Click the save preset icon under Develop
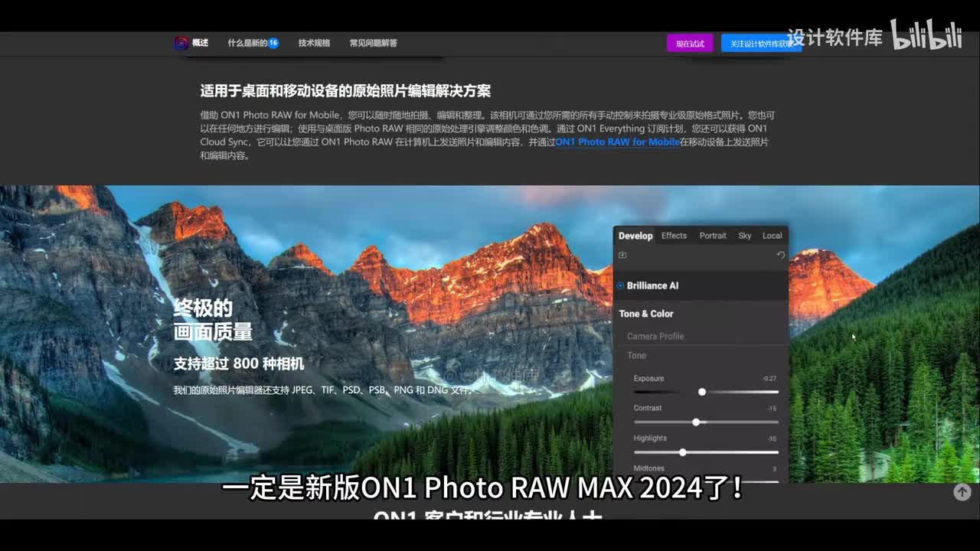Viewport: 980px width, 551px height. pos(622,255)
